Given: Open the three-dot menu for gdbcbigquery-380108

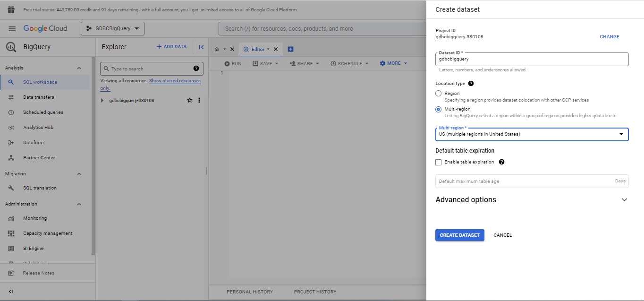Looking at the screenshot, I should pos(199,100).
